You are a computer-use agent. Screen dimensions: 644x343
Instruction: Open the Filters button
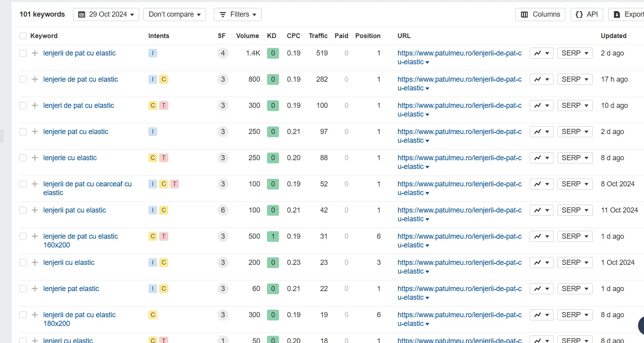click(x=237, y=14)
